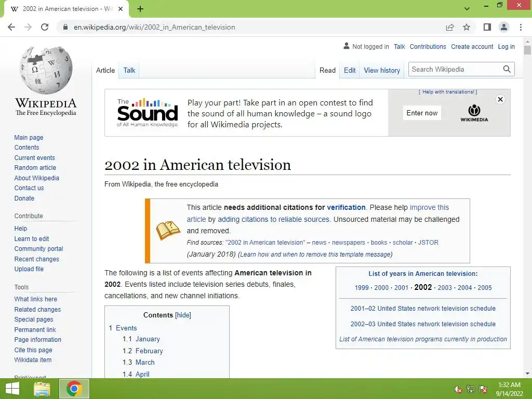The width and height of the screenshot is (532, 399).
Task: Open the Edit tab
Action: pyautogui.click(x=350, y=70)
